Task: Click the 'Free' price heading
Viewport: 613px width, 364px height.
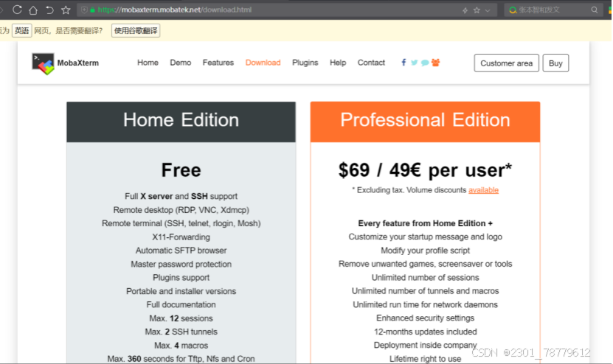Action: (181, 170)
